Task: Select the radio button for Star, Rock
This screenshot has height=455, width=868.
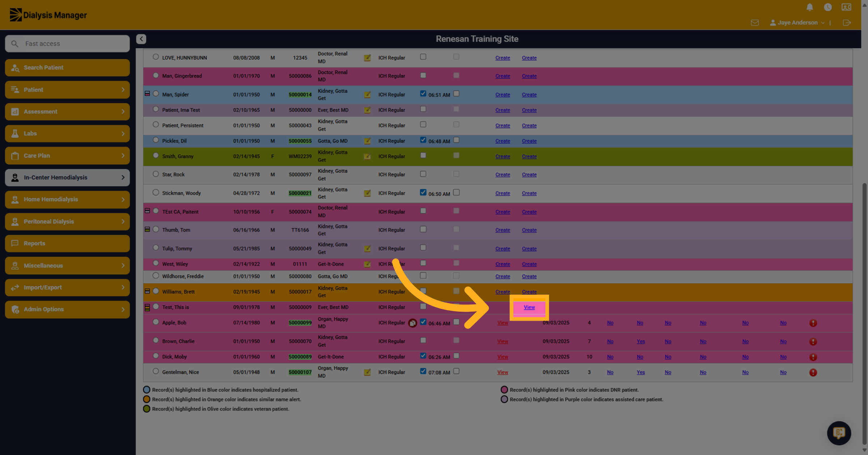Action: [156, 174]
